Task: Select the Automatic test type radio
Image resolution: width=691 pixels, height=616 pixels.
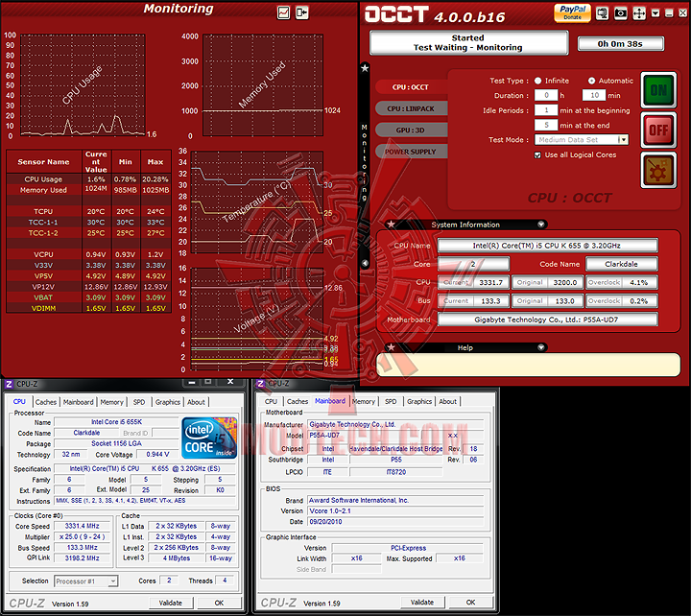Action: [x=591, y=81]
